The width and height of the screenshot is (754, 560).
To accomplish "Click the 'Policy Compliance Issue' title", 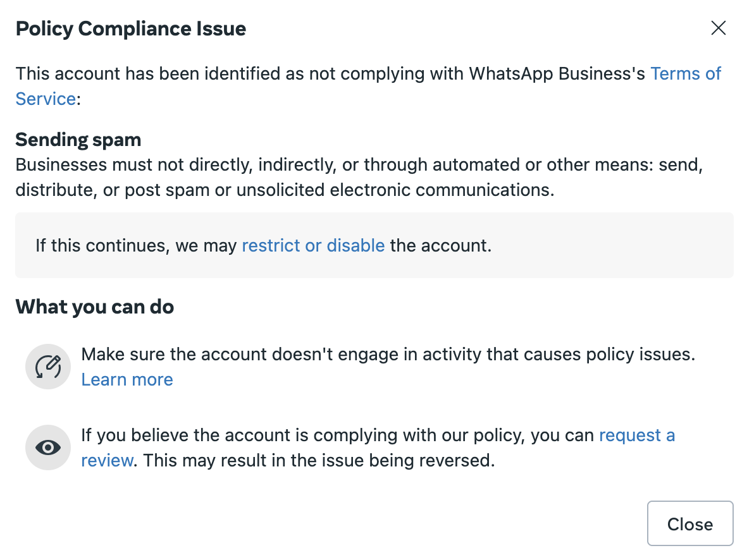I will (131, 29).
